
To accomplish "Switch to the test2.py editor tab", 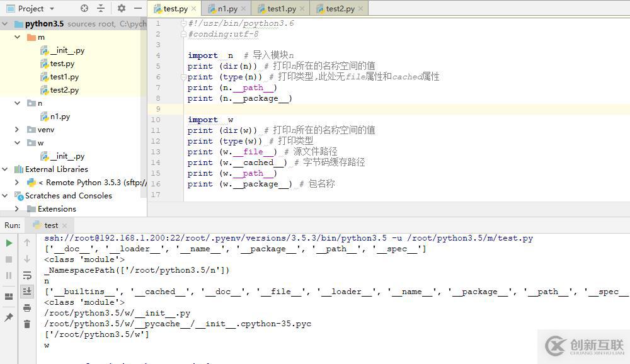I will click(x=340, y=8).
